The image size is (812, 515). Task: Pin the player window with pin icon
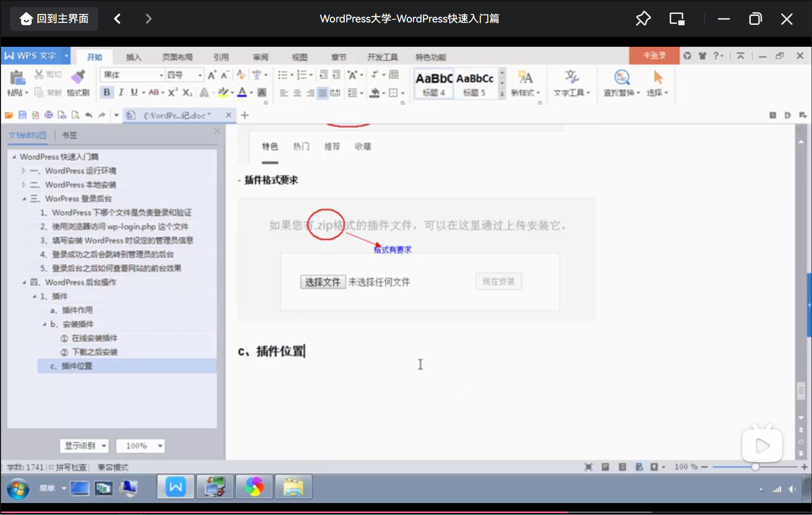tap(643, 19)
